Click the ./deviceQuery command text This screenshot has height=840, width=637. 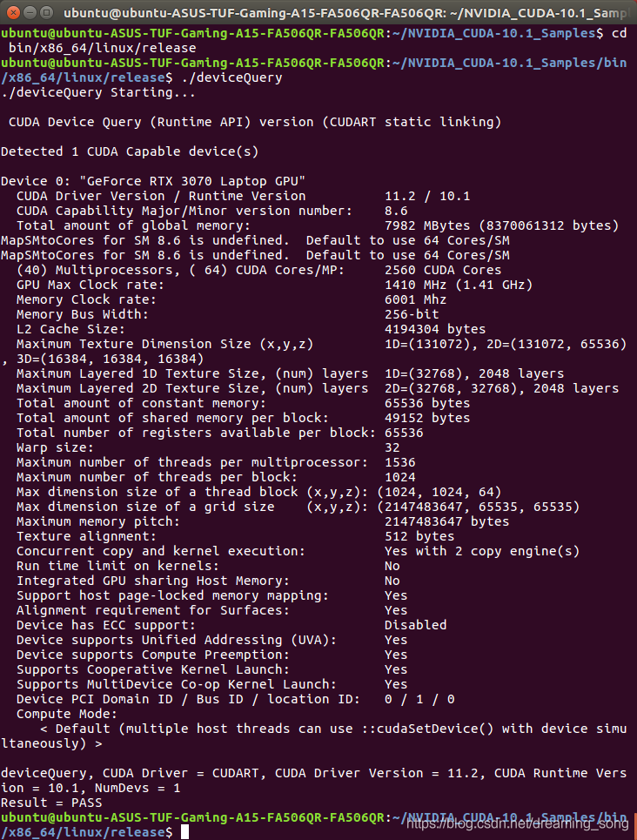[232, 77]
